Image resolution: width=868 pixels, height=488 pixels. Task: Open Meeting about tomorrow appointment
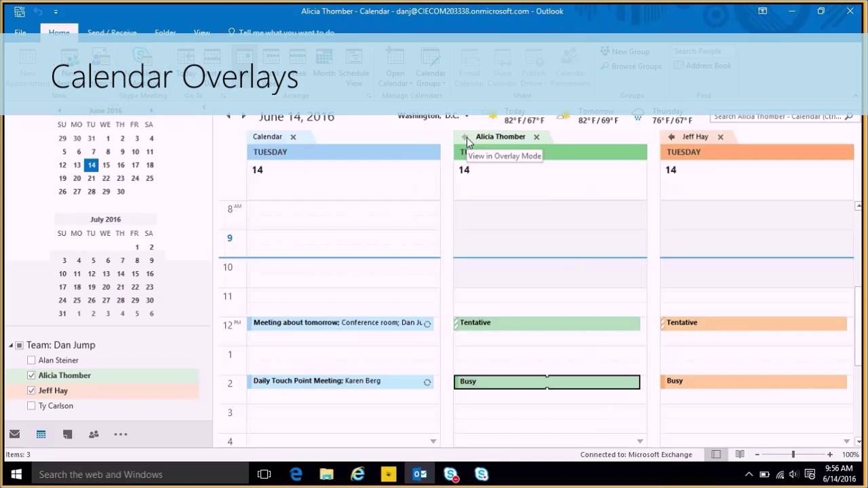[340, 323]
